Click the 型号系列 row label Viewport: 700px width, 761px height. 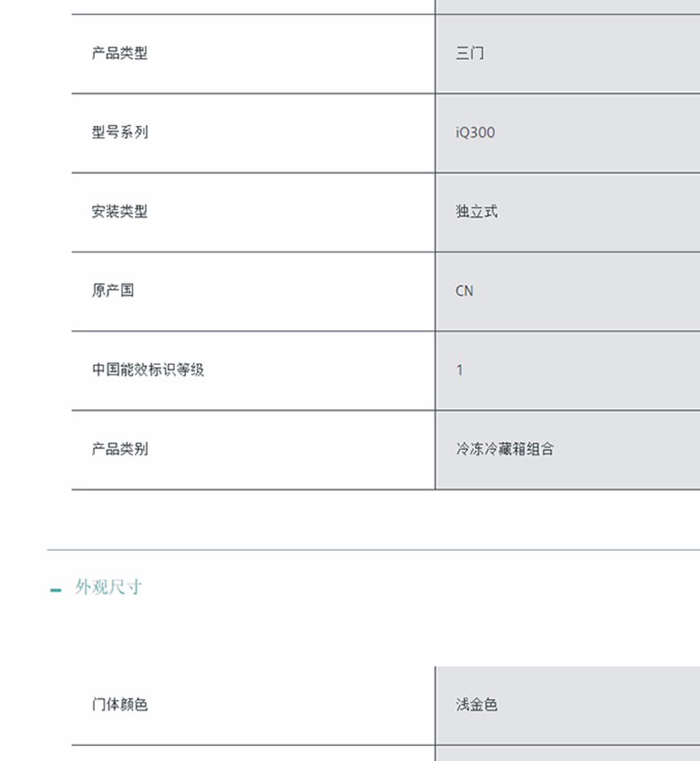click(x=120, y=132)
